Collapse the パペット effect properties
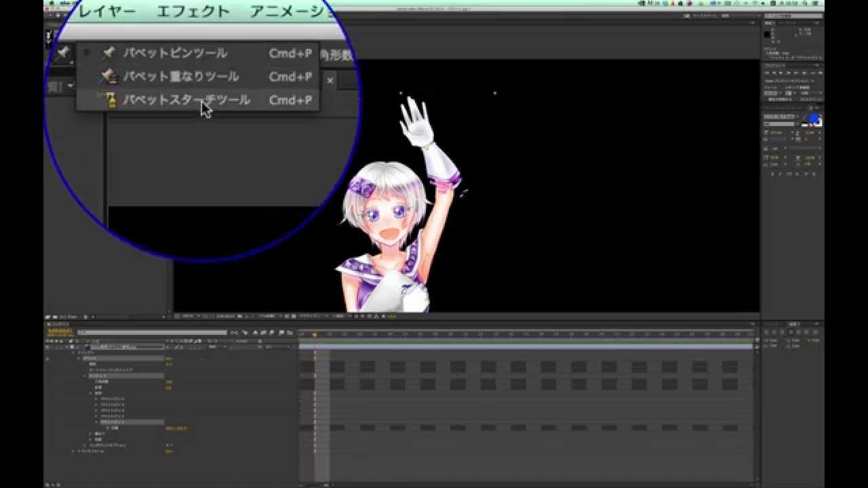Screen dimensions: 868x488 79,359
